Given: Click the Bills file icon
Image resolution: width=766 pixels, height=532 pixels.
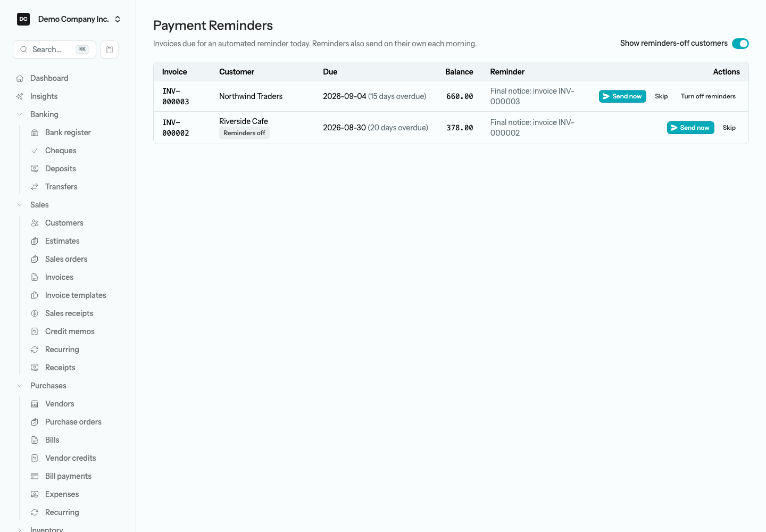Looking at the screenshot, I should [x=35, y=440].
